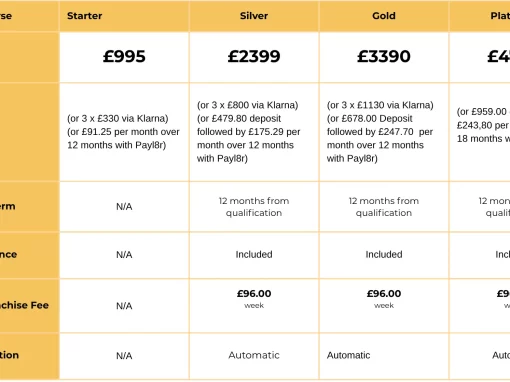Click the partially visible Platinum column header
The image size is (510, 382).
[500, 16]
